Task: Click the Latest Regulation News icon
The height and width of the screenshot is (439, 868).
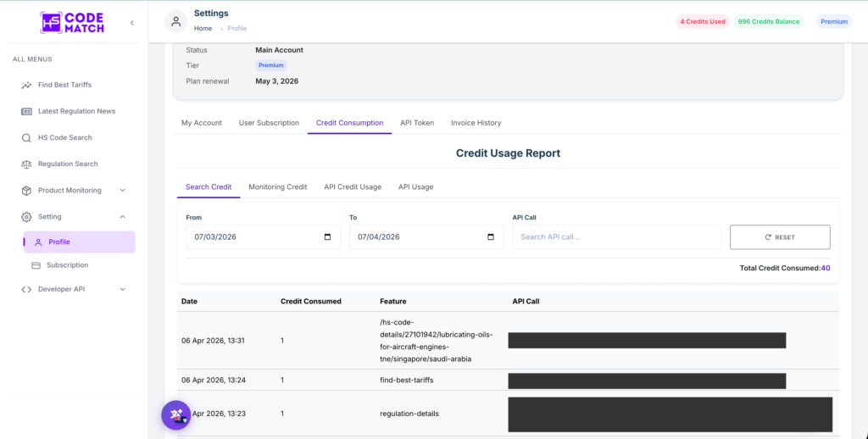Action: pyautogui.click(x=26, y=111)
